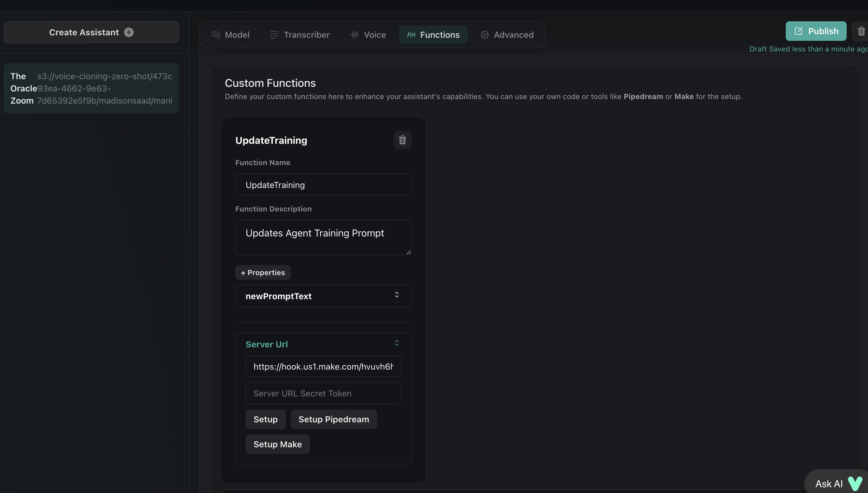Select The Oracle Zoom assistant in sidebar
This screenshot has height=493, width=868.
coord(91,88)
